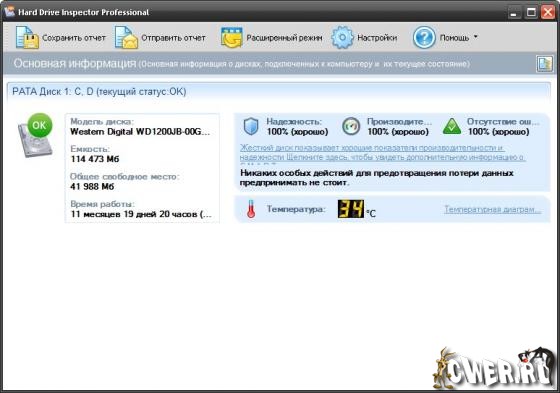Click the Отсутствие ош... 100% value
560x393 pixels.
tap(499, 132)
